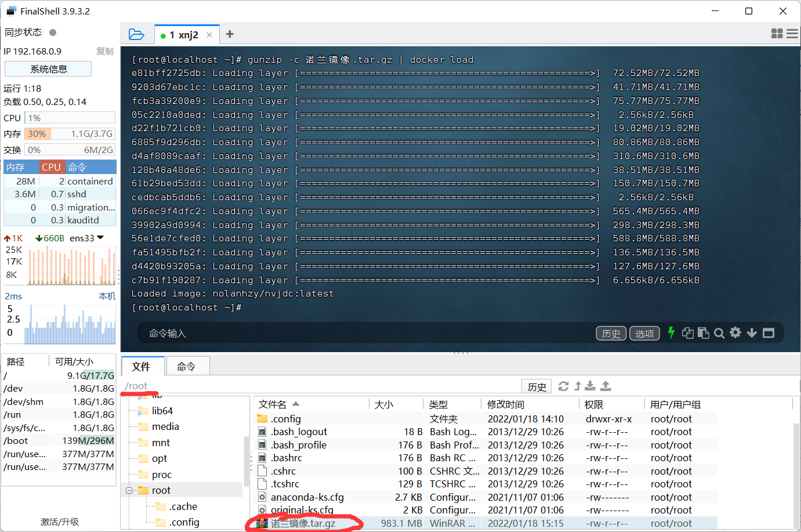The height and width of the screenshot is (532, 801).
Task: Refresh the remote file list
Action: 563,386
